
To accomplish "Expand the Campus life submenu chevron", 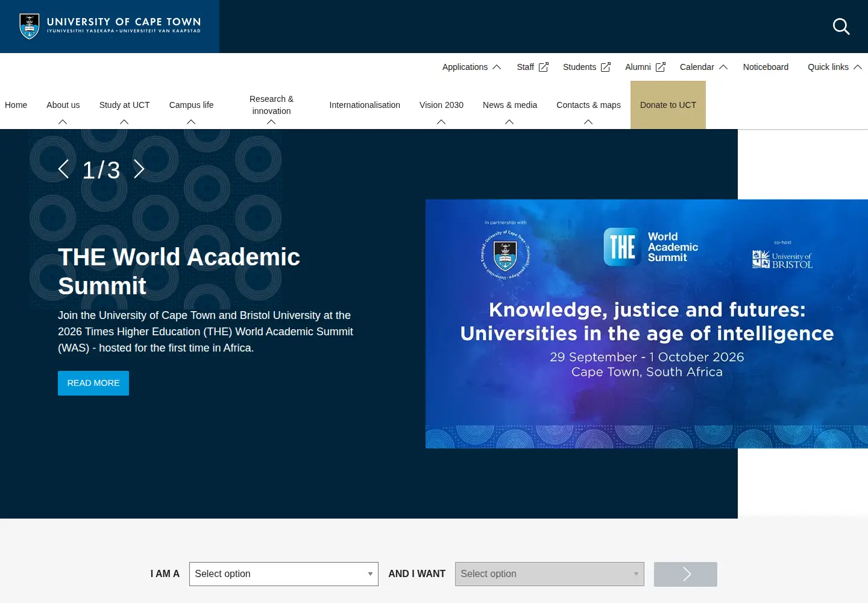I will [191, 122].
